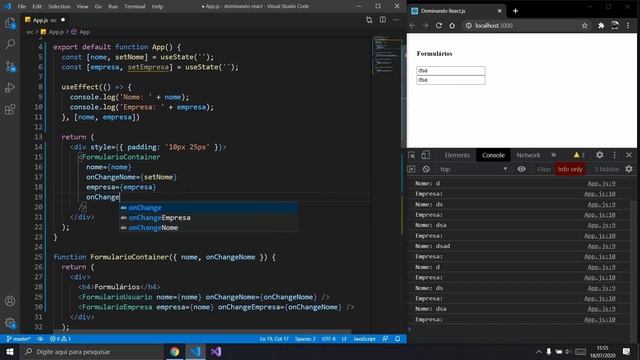
Task: Click the UTF-8 encoding in status bar
Action: 329,339
